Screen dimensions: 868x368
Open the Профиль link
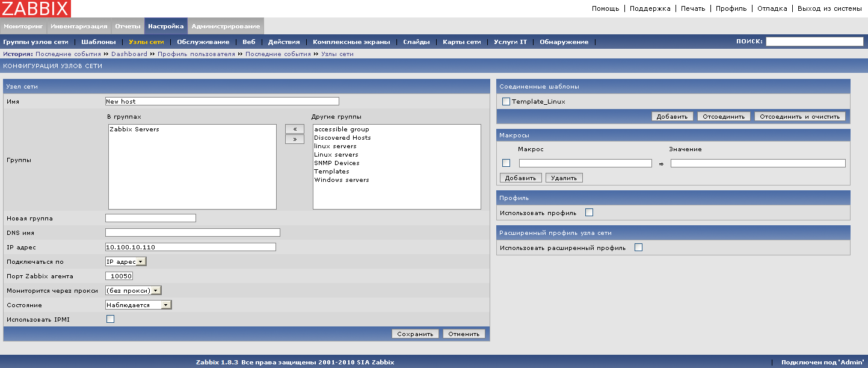point(731,8)
